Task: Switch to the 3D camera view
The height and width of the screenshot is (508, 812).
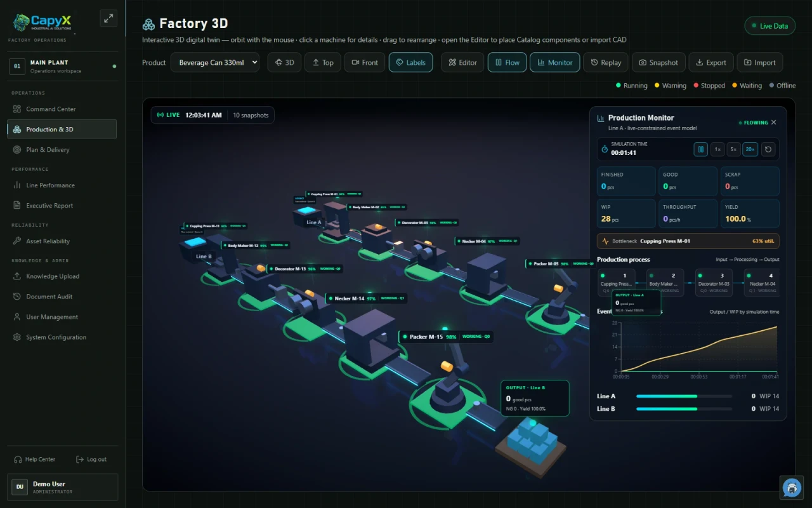Action: pos(284,62)
